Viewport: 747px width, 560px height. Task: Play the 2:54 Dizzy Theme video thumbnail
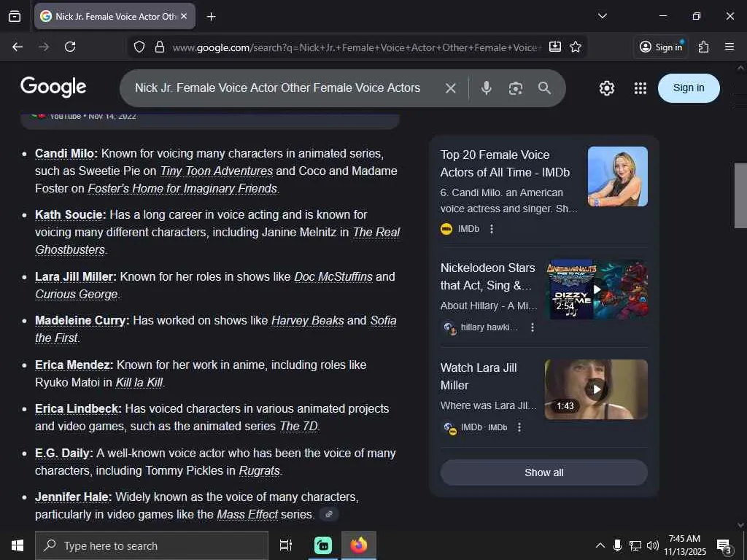[x=596, y=289]
